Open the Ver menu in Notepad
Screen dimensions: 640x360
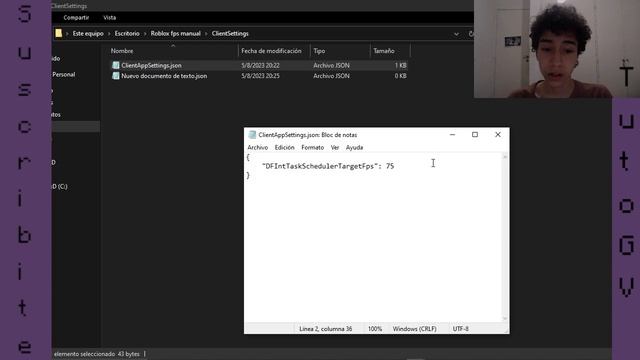pyautogui.click(x=335, y=147)
